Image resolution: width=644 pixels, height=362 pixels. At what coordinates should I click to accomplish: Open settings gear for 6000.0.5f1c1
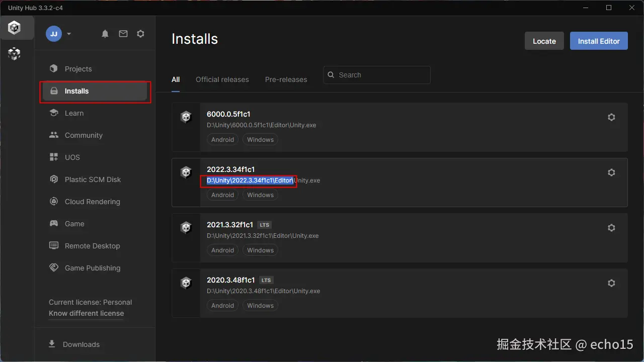611,117
